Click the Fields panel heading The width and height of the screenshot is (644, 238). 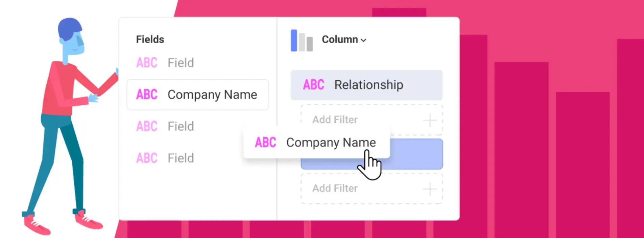150,39
